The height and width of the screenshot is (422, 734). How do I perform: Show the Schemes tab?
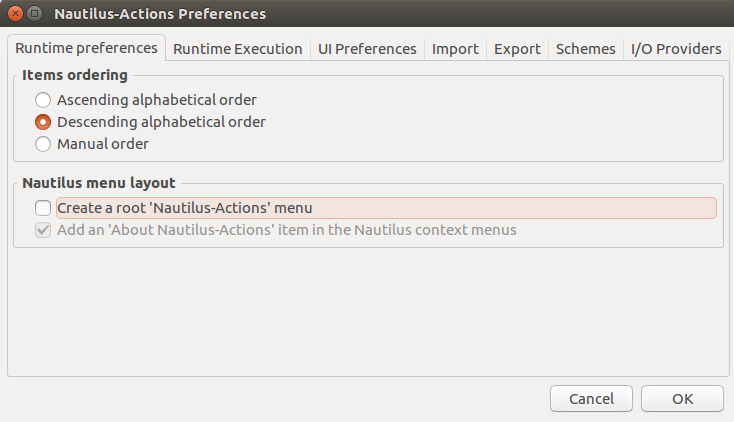(585, 49)
